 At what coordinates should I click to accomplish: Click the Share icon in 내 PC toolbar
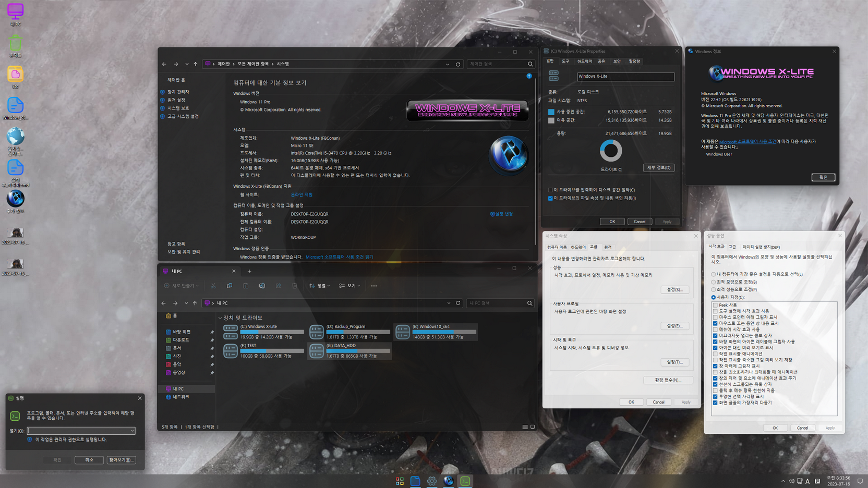coord(278,286)
